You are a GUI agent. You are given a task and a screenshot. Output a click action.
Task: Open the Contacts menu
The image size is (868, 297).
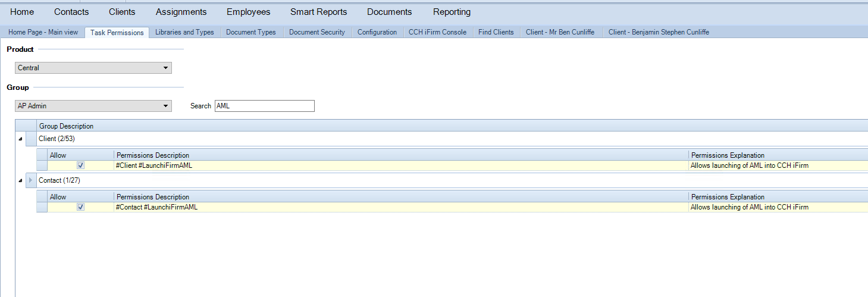point(71,12)
